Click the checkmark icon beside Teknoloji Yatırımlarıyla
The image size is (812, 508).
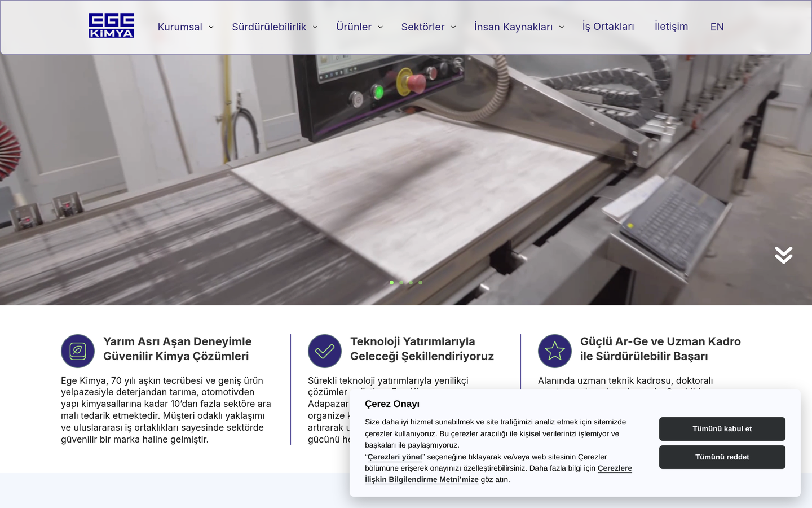[x=325, y=351]
